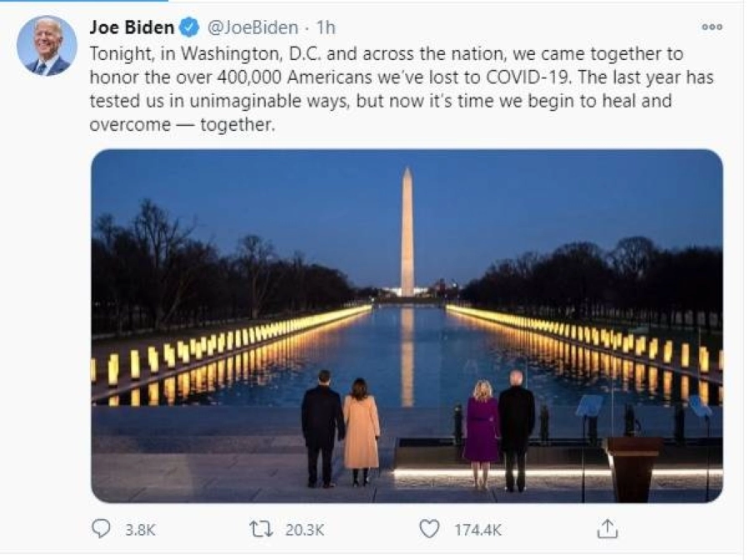
Task: Click the reply speech bubble icon
Action: [101, 528]
